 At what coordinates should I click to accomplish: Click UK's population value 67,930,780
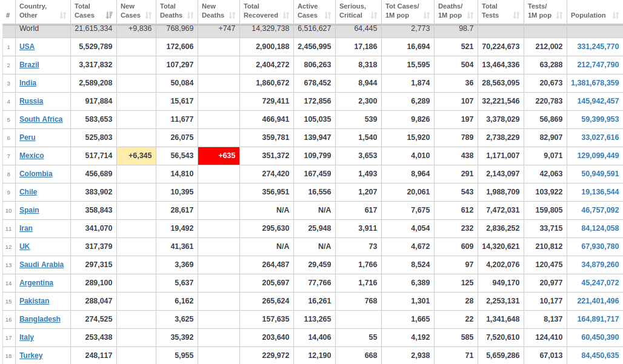[x=600, y=247]
